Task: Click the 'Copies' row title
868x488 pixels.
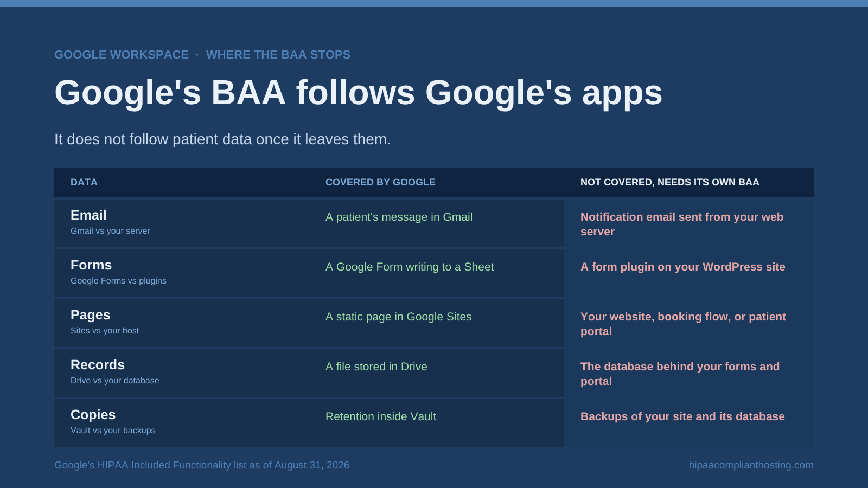Action: click(x=93, y=415)
